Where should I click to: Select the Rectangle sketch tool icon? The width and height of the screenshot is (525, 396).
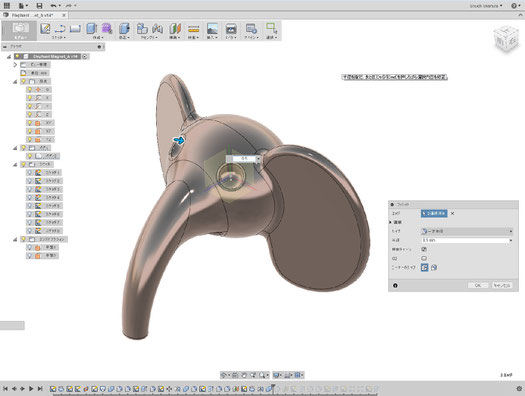(x=75, y=29)
